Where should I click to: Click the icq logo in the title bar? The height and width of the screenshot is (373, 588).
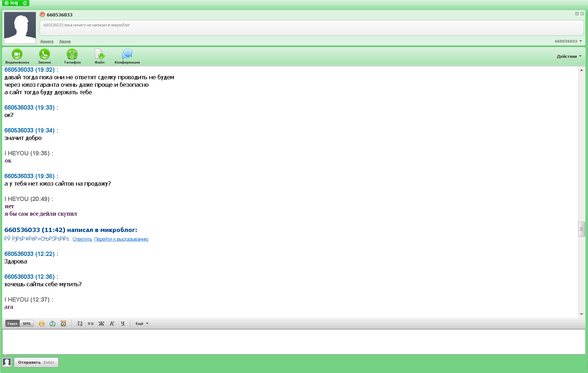(x=11, y=3)
